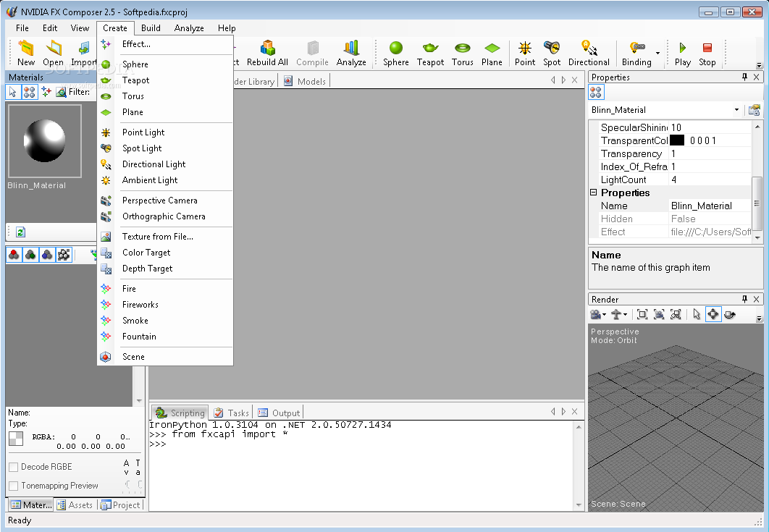This screenshot has width=769, height=532.
Task: Click the Stop button in the toolbar
Action: tap(707, 53)
